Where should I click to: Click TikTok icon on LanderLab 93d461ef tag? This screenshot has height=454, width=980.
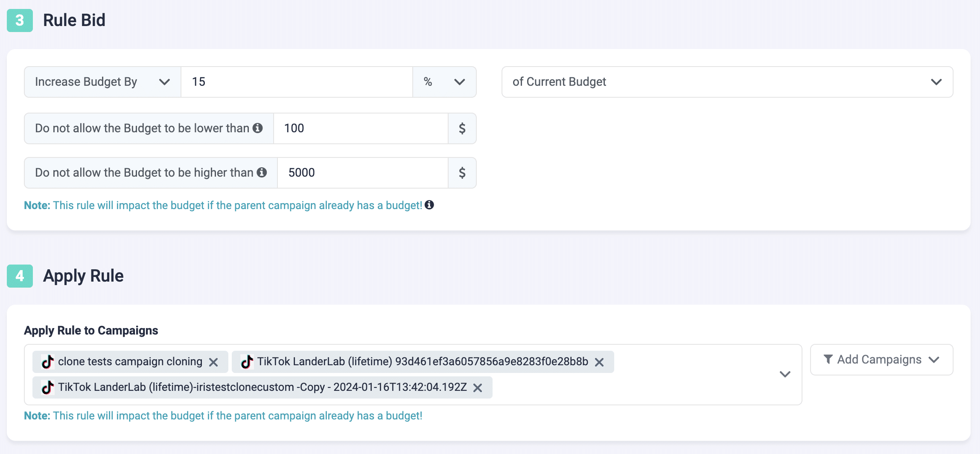pos(247,362)
